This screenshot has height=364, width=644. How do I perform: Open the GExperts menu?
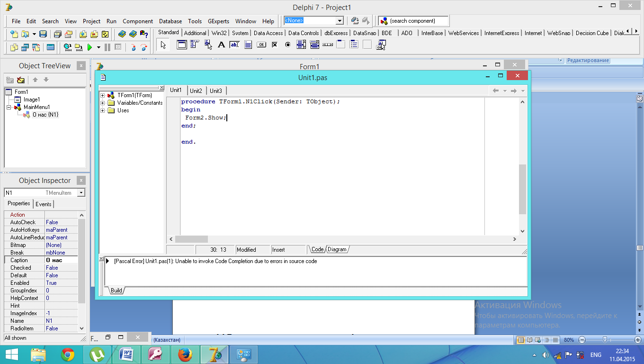point(218,21)
